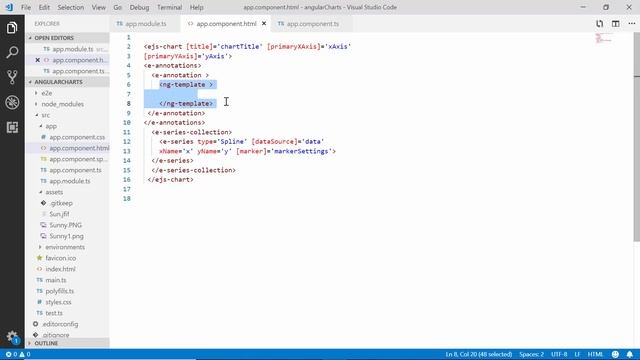Switch to the app.component.ts editor tab
This screenshot has width=640, height=360.
point(312,24)
